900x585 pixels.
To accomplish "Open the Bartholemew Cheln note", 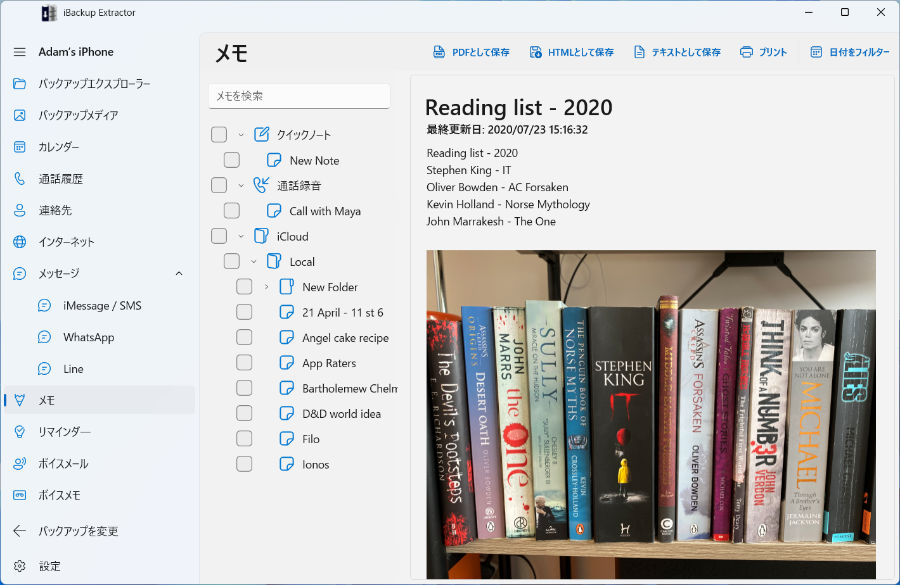I will coord(350,388).
